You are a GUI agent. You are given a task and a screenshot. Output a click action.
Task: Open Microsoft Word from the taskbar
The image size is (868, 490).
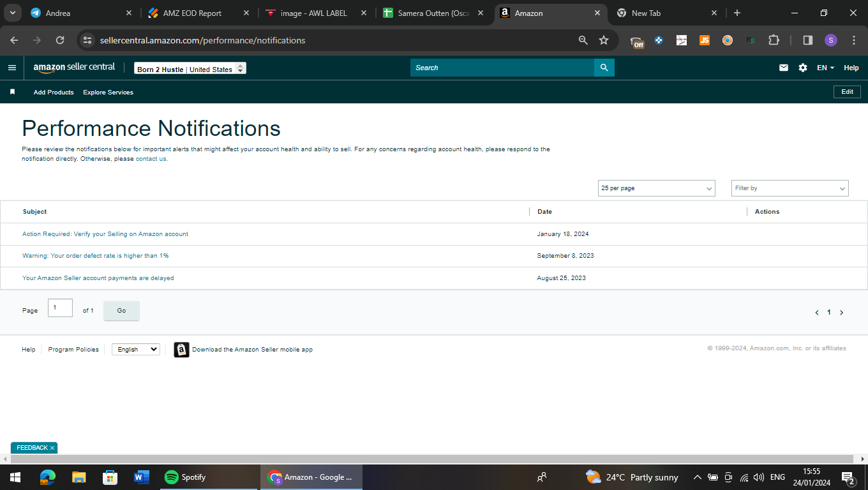[x=141, y=477]
